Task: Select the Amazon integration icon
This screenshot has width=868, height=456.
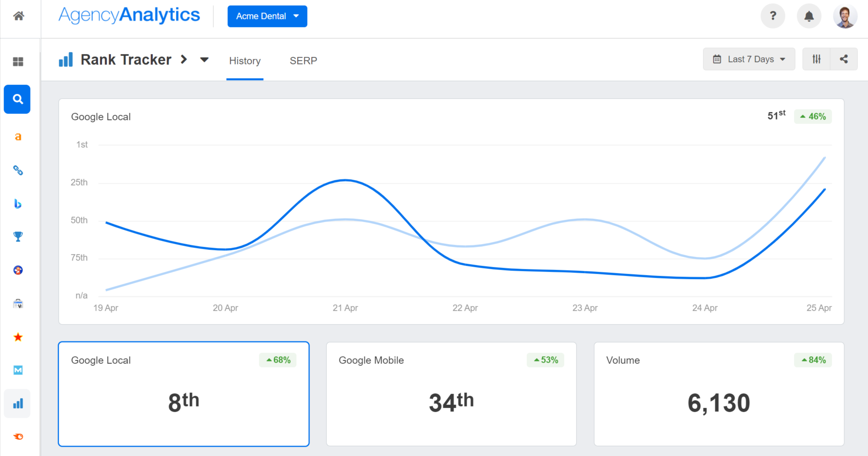Action: [17, 137]
